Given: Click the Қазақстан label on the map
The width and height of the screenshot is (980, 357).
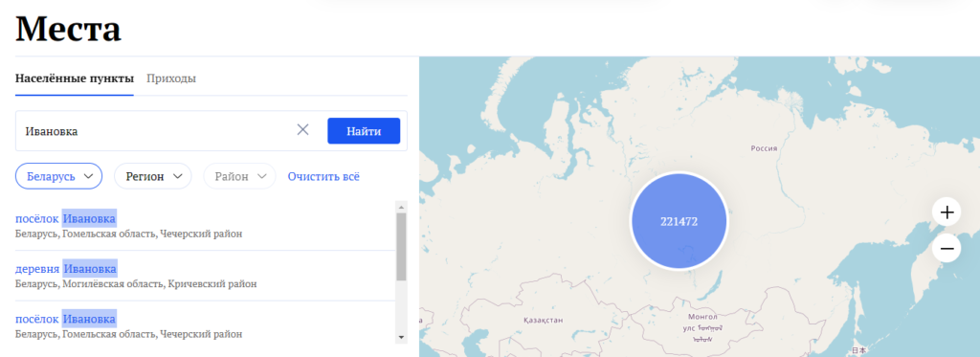Looking at the screenshot, I should coord(543,320).
